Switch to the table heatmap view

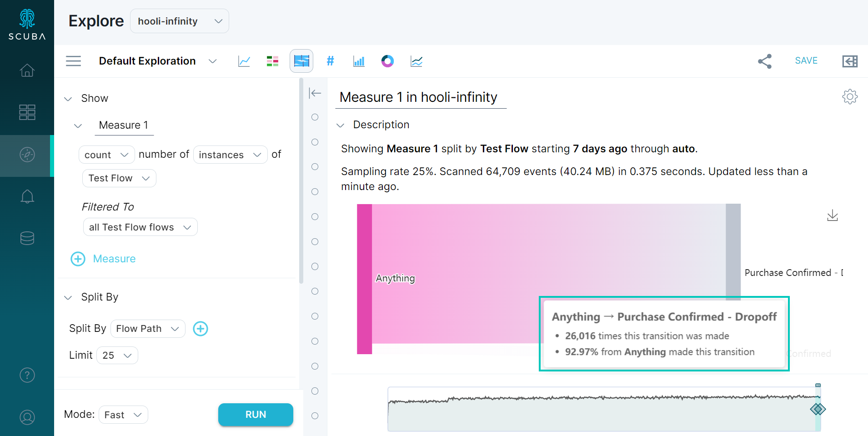pyautogui.click(x=272, y=61)
